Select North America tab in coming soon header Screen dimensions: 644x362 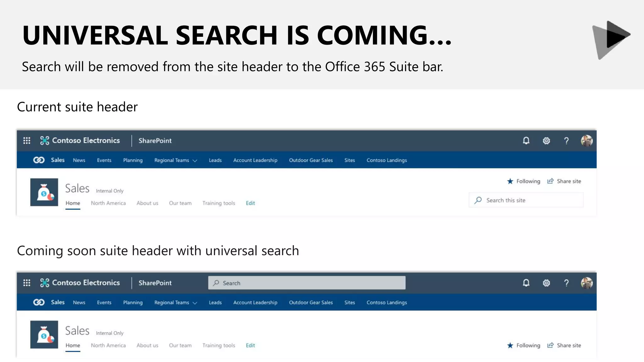[x=108, y=345]
